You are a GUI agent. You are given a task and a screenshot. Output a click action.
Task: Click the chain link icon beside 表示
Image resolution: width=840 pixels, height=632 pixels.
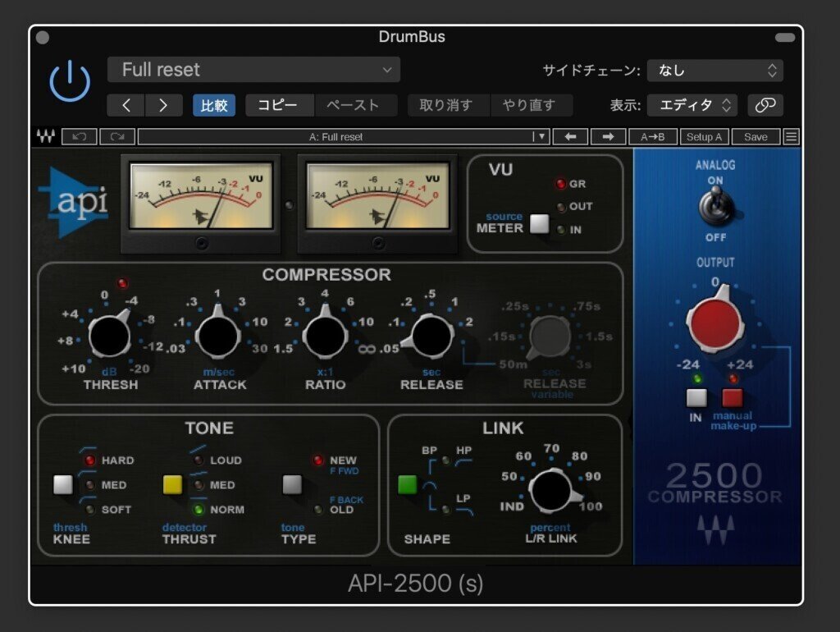(x=765, y=105)
